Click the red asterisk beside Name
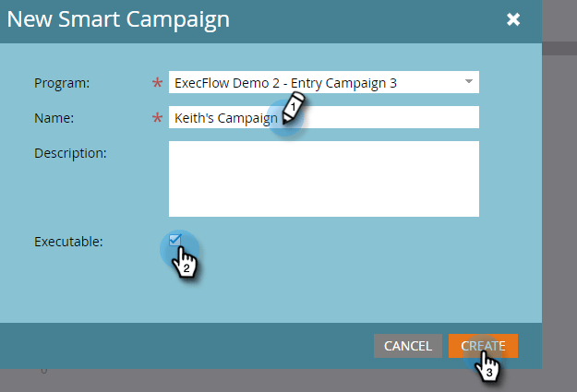This screenshot has height=392, width=577. coord(157,118)
